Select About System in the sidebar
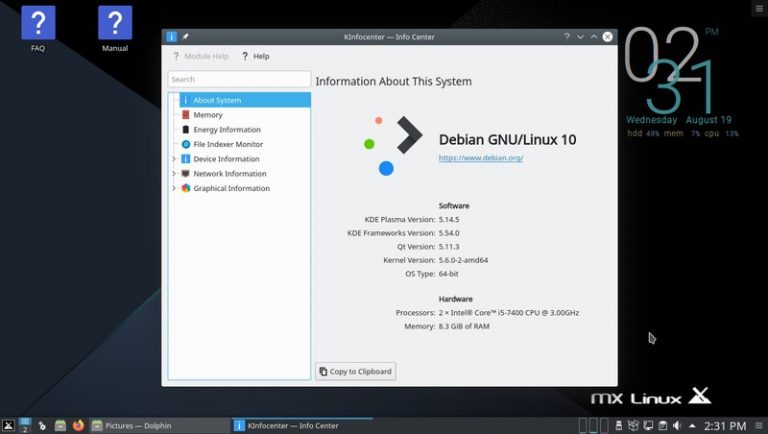 tap(216, 100)
